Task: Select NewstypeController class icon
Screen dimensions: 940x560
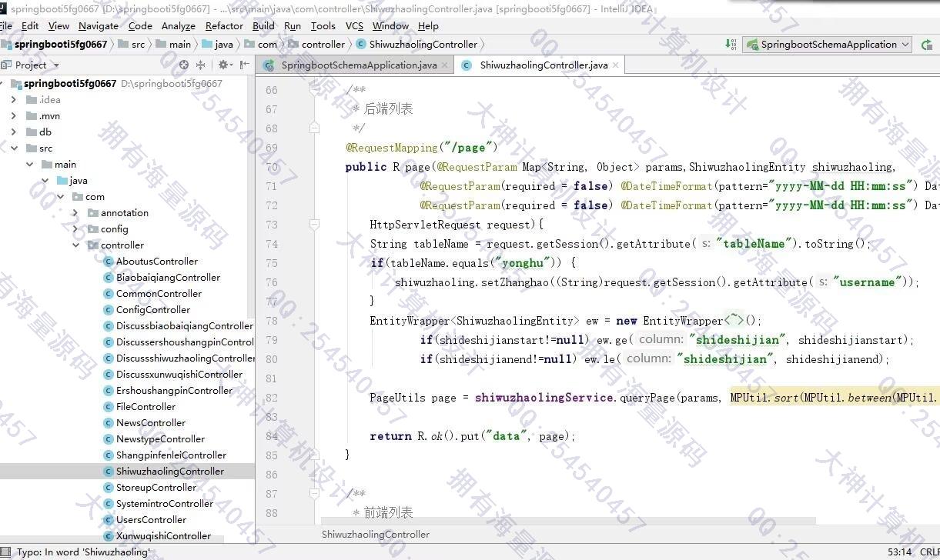Action: click(109, 439)
